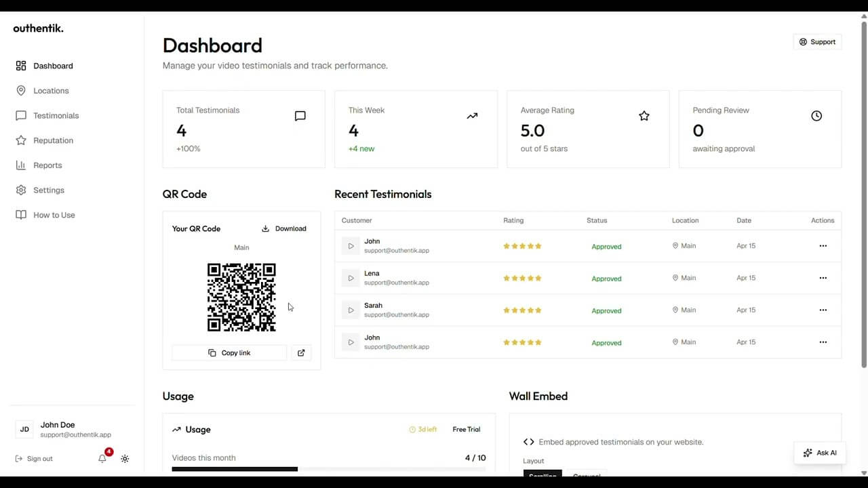
Task: Click the QR code image
Action: tap(241, 298)
